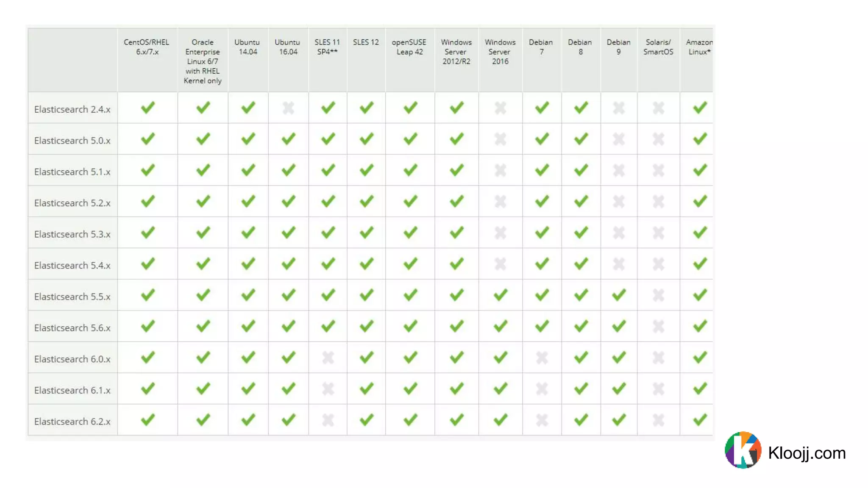Viewport: 868px width, 488px height.
Task: Click the Klooj colorful K logo
Action: tap(743, 450)
